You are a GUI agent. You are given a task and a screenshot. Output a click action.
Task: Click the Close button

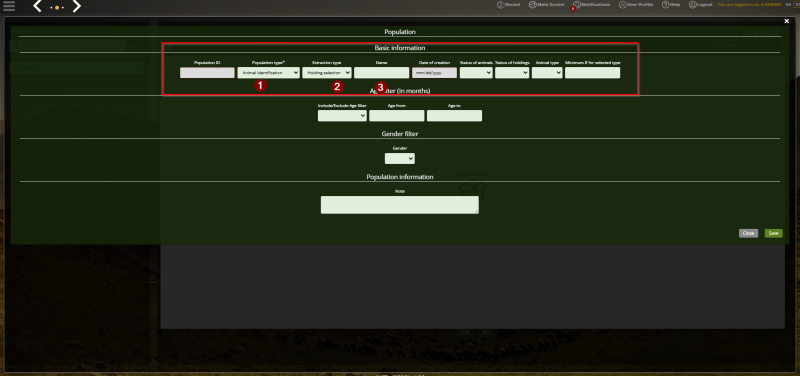(748, 233)
